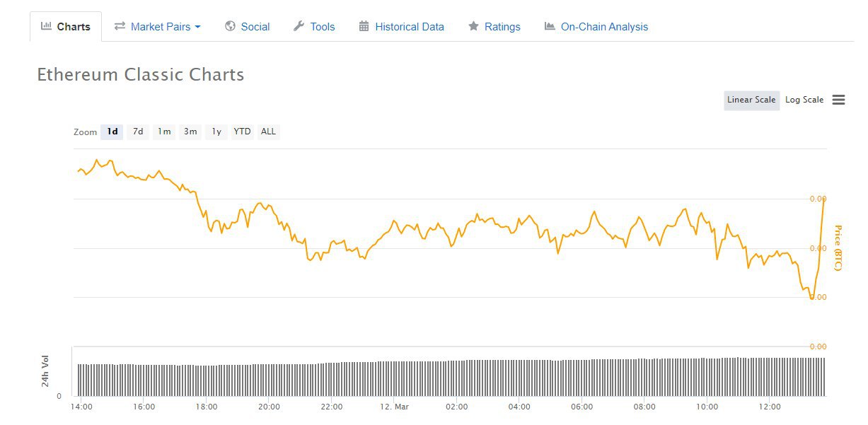This screenshot has width=868, height=425.
Task: Click the 12:00 time axis label
Action: coord(770,407)
